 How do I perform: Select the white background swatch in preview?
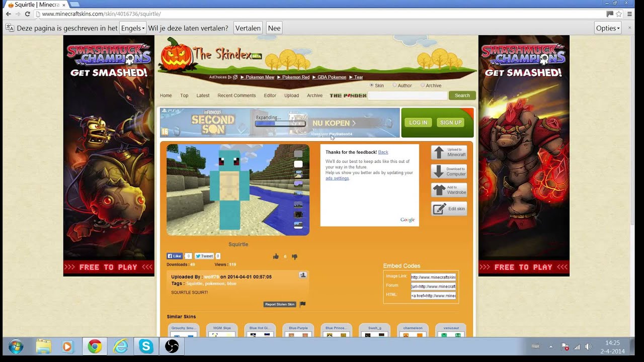coord(298,164)
